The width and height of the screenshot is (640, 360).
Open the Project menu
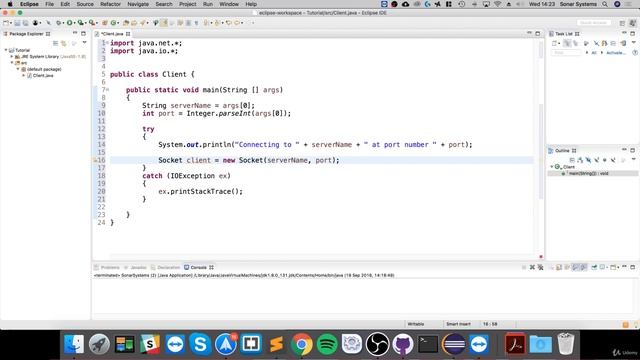click(x=187, y=4)
